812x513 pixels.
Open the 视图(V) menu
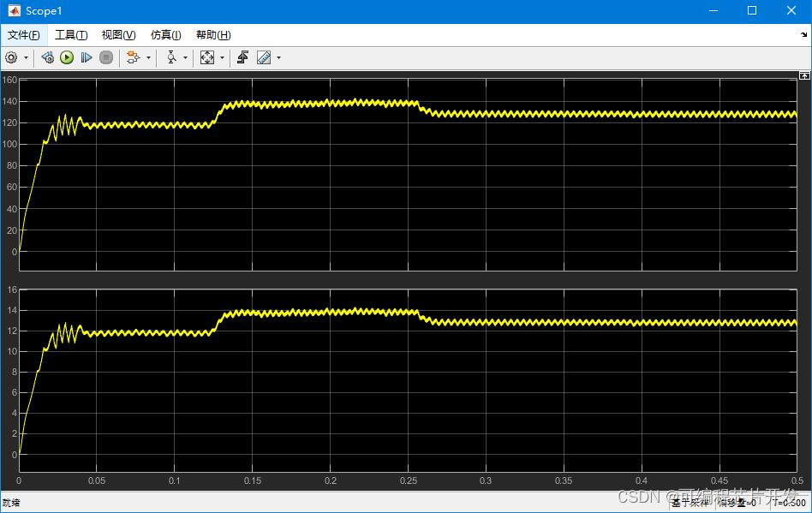(x=118, y=35)
